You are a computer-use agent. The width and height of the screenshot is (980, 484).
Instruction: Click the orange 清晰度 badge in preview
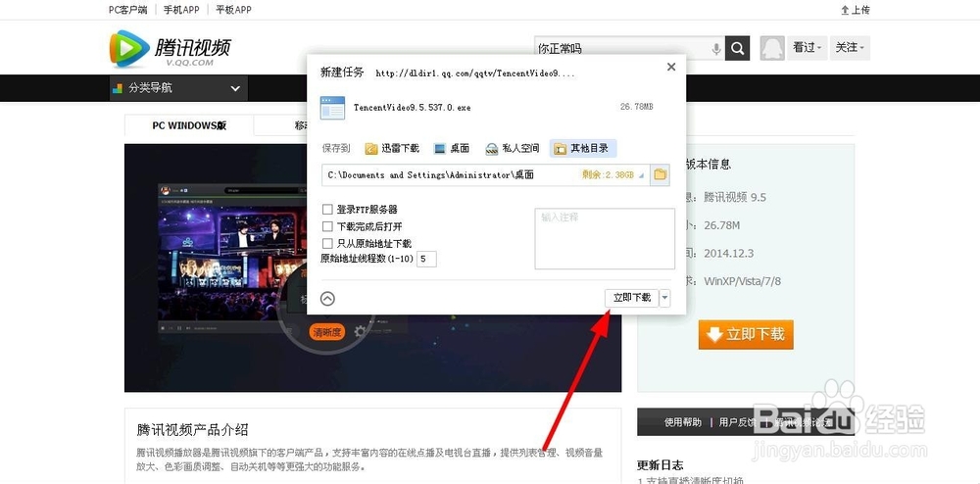point(327,332)
